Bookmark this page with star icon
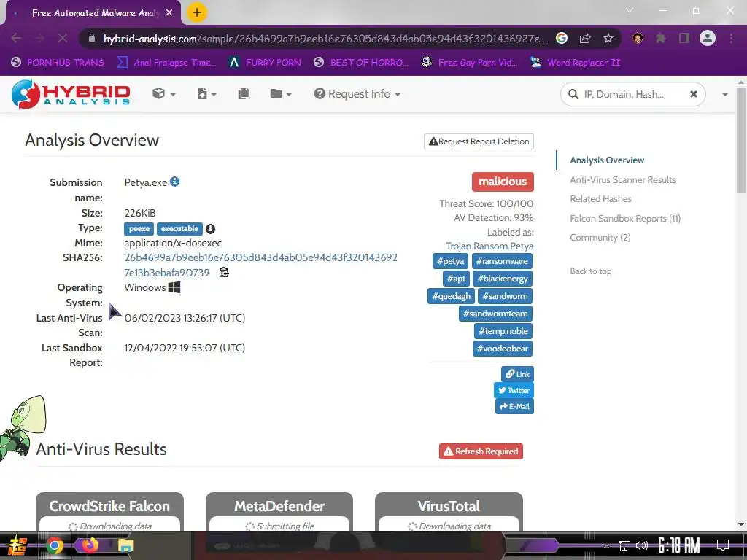This screenshot has height=560, width=747. tap(608, 38)
